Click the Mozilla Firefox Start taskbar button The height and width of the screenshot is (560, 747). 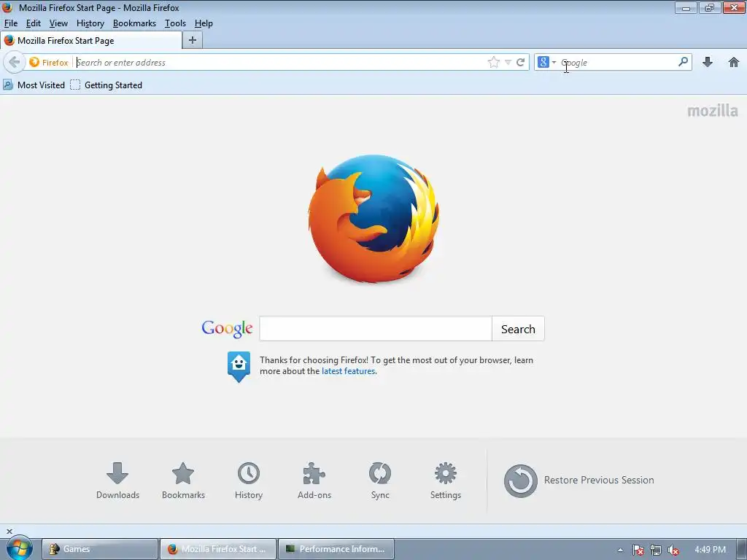pos(217,549)
